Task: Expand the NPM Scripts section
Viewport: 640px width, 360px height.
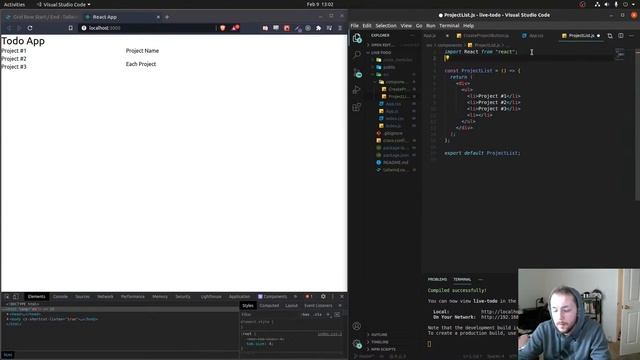Action: pyautogui.click(x=383, y=349)
